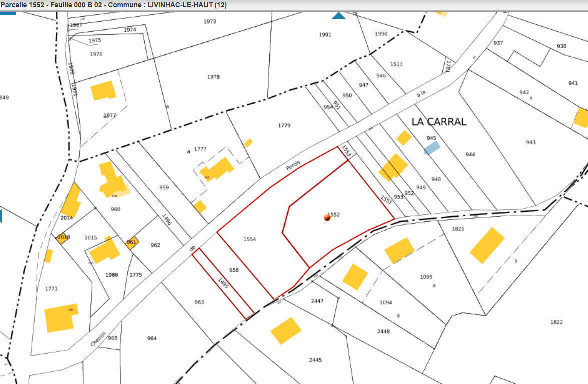Click the red marker on parcel 1552
The width and height of the screenshot is (588, 384).
327,217
